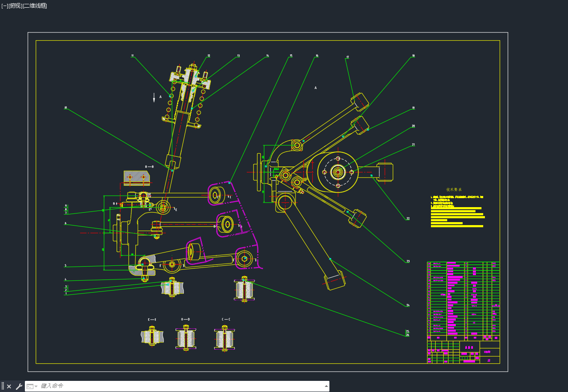This screenshot has height=392, width=568.
Task: Pick part balloon number 19
Action: click(413, 108)
